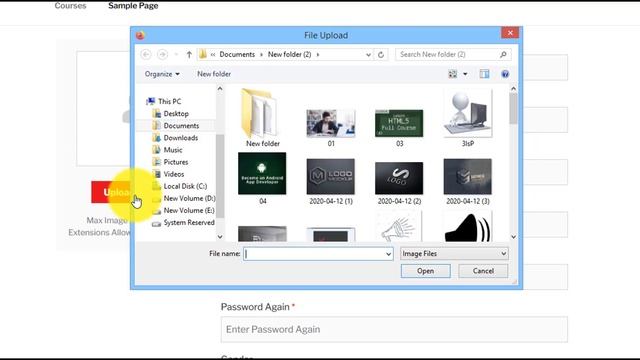Click New folder in the toolbar

point(214,74)
